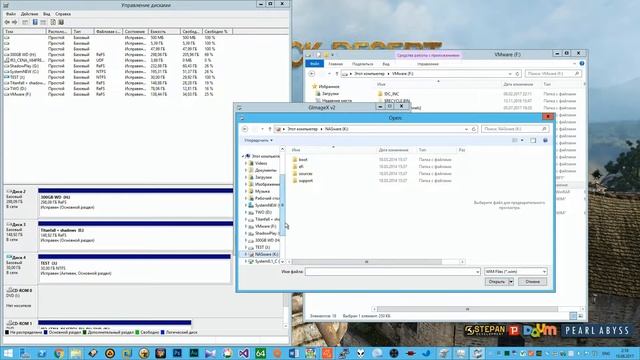Expand the TWO (D:) tree node
Screen dimensions: 640x360
(246, 212)
